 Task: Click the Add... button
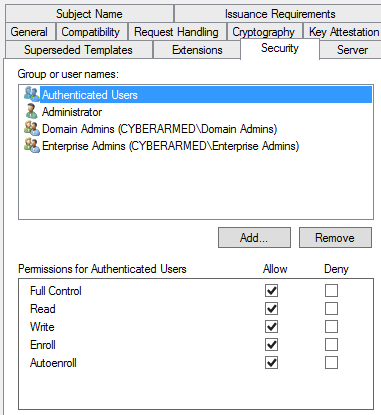pos(254,238)
